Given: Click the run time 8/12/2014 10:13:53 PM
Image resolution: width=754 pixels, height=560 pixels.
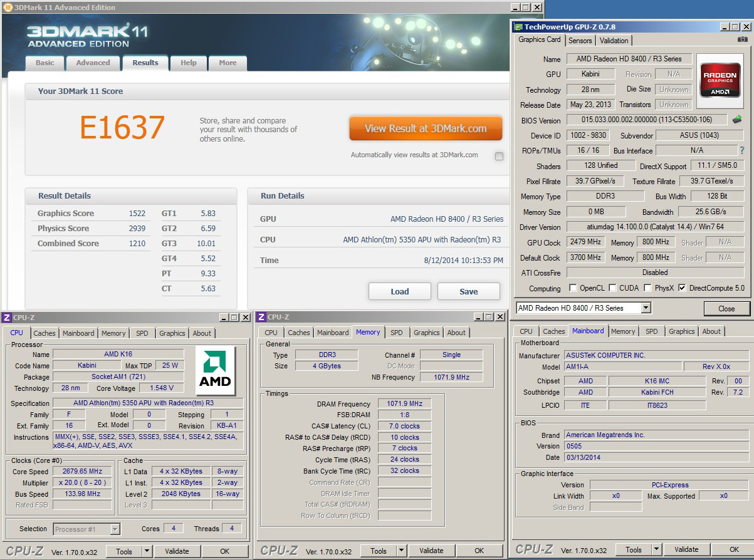Looking at the screenshot, I should [463, 261].
